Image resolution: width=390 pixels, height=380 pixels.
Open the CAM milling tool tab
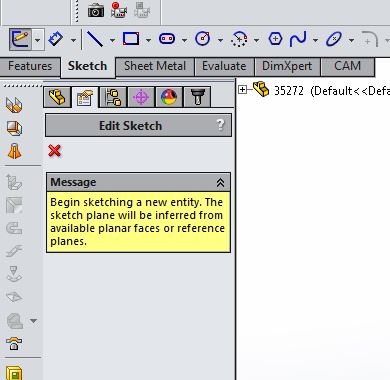pos(197,97)
